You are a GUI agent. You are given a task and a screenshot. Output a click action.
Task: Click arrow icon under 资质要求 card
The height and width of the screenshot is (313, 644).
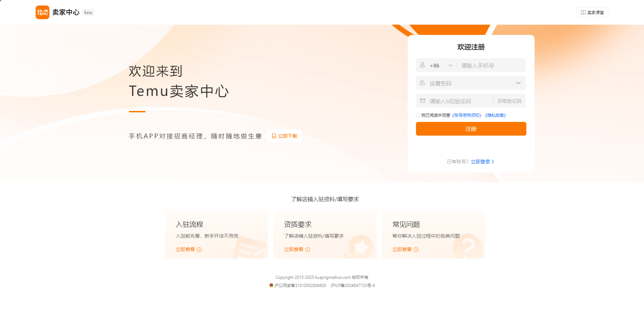308,250
